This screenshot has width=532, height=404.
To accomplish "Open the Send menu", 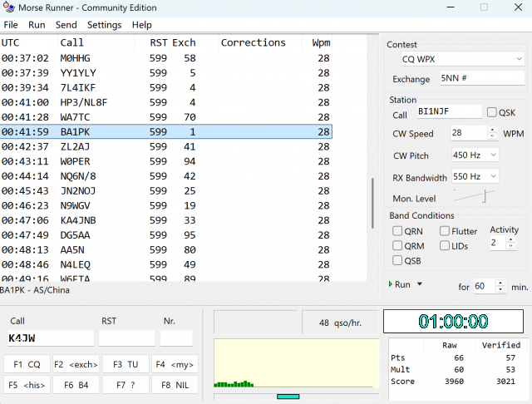I will pyautogui.click(x=66, y=25).
